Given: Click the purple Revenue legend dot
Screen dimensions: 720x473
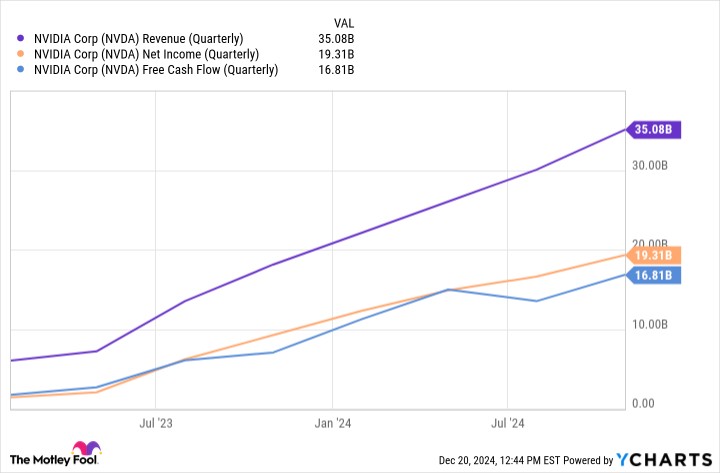Looking at the screenshot, I should 20,39.
